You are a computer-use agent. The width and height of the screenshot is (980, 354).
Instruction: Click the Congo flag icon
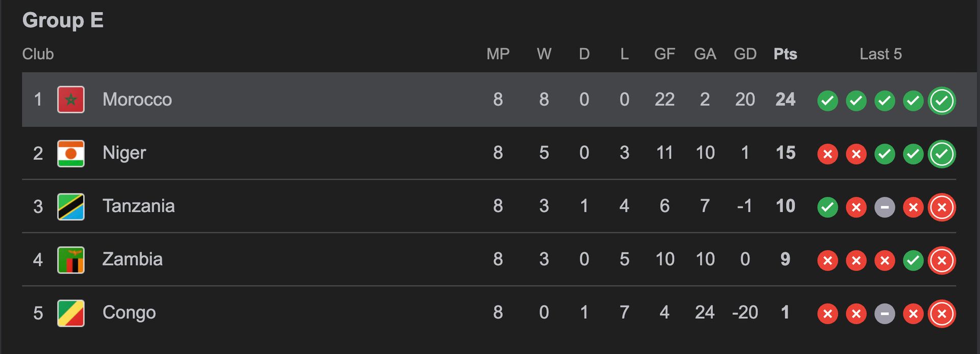71,313
